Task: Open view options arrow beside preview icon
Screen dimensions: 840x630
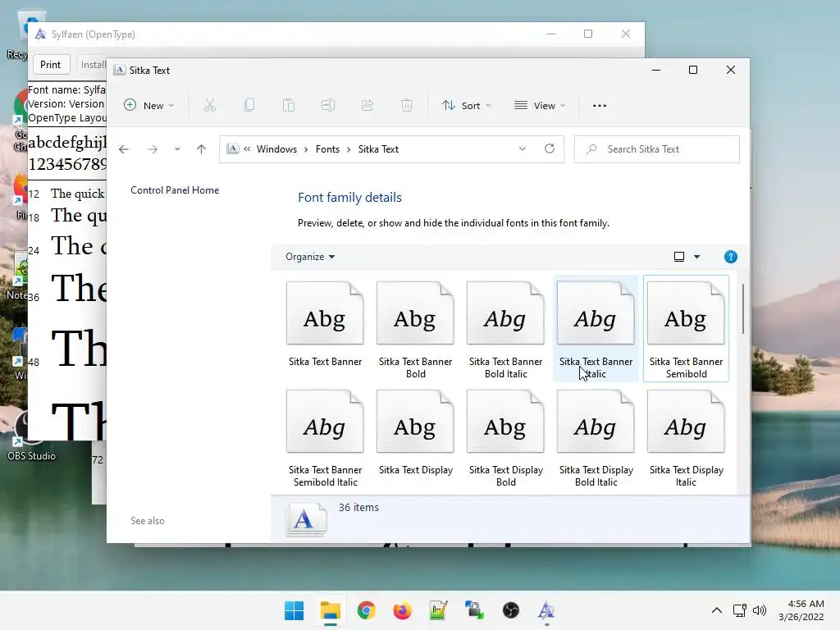Action: [696, 257]
